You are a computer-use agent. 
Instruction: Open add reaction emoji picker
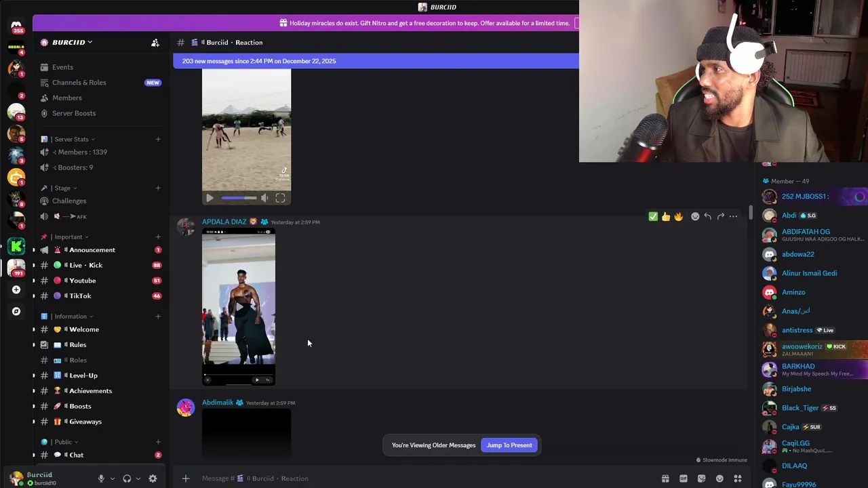pyautogui.click(x=695, y=216)
